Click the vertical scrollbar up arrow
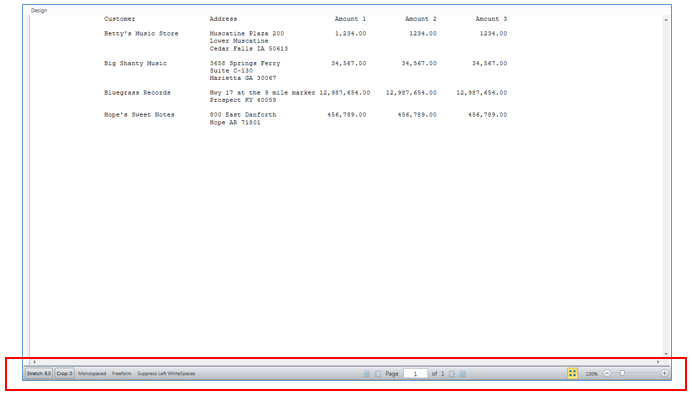The width and height of the screenshot is (692, 394). click(666, 20)
